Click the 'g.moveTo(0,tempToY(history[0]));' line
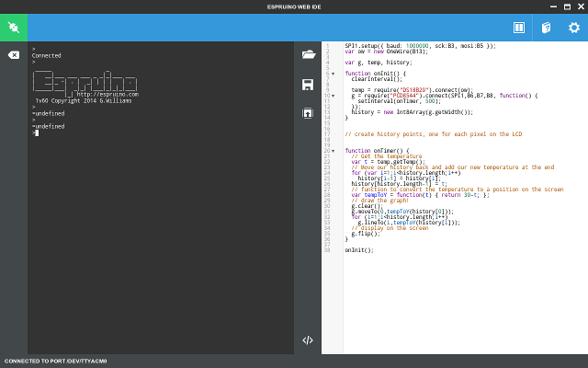This screenshot has height=368, width=588. coord(402,212)
